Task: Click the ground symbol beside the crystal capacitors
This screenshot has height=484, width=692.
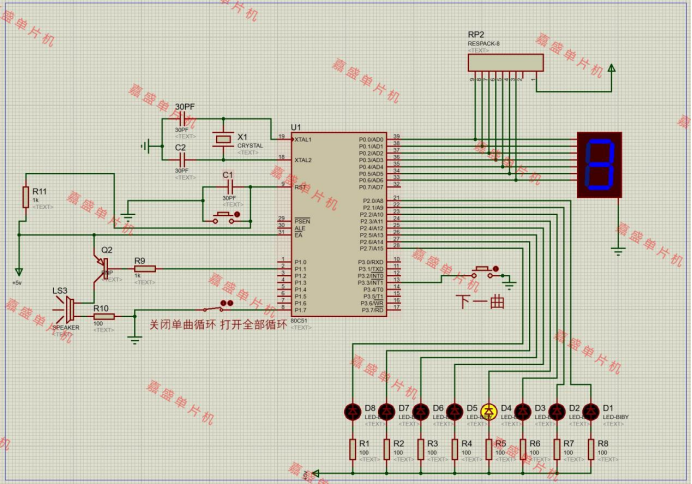Action: (146, 146)
